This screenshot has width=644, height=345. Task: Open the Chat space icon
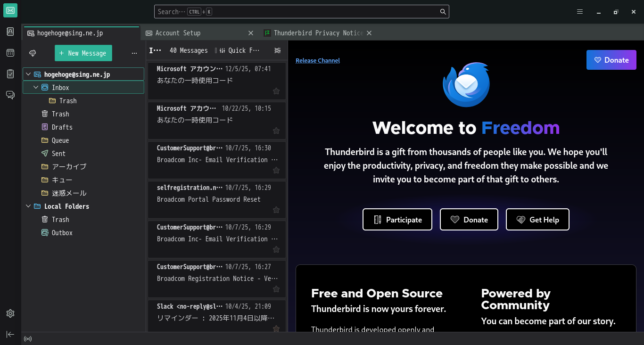pos(10,95)
